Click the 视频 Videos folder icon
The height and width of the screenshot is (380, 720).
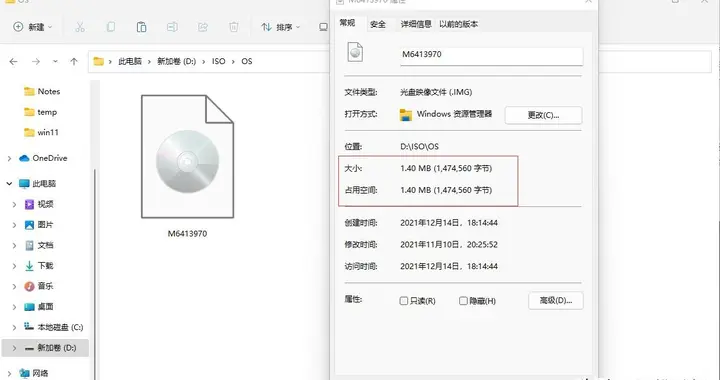click(x=29, y=204)
